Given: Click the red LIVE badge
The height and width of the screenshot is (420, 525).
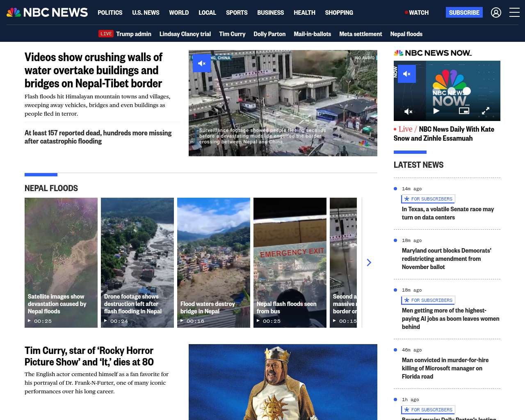Looking at the screenshot, I should (106, 34).
